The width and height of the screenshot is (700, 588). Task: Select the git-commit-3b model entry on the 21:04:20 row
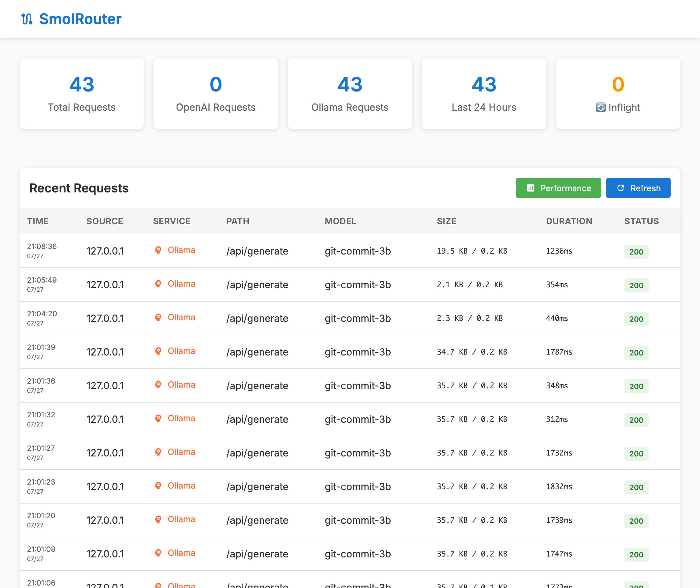click(x=358, y=318)
